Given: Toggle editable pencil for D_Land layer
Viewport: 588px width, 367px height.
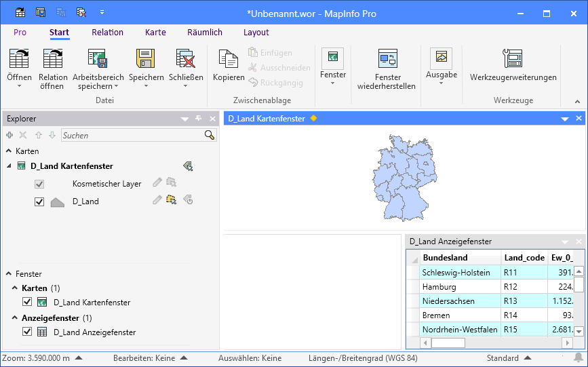Looking at the screenshot, I should coord(157,199).
